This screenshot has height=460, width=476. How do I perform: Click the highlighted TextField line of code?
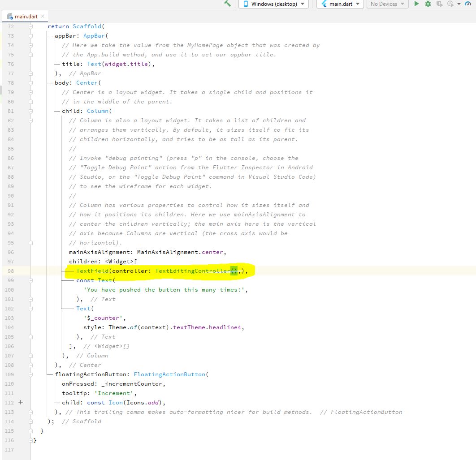pos(157,271)
